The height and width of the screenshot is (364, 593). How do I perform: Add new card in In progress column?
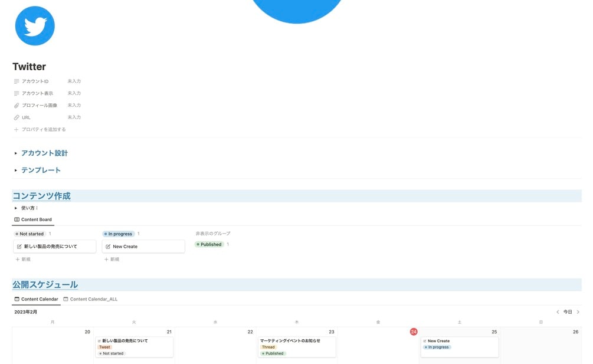[112, 260]
